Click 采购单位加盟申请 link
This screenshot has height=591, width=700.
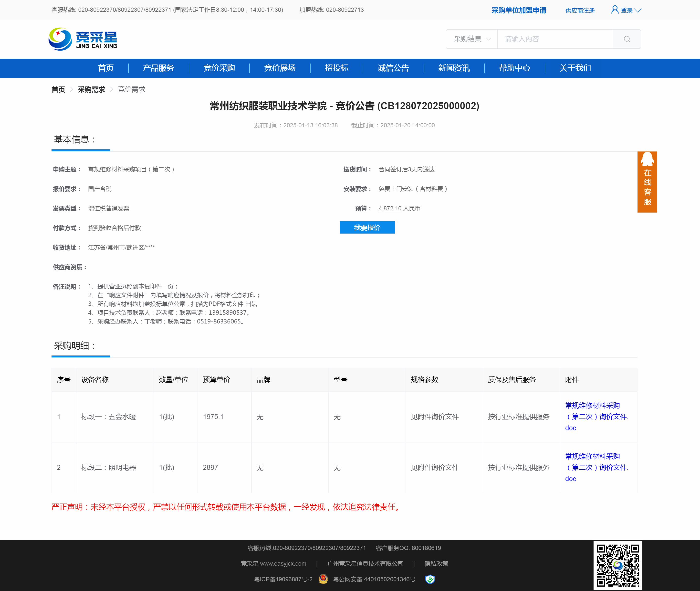519,11
